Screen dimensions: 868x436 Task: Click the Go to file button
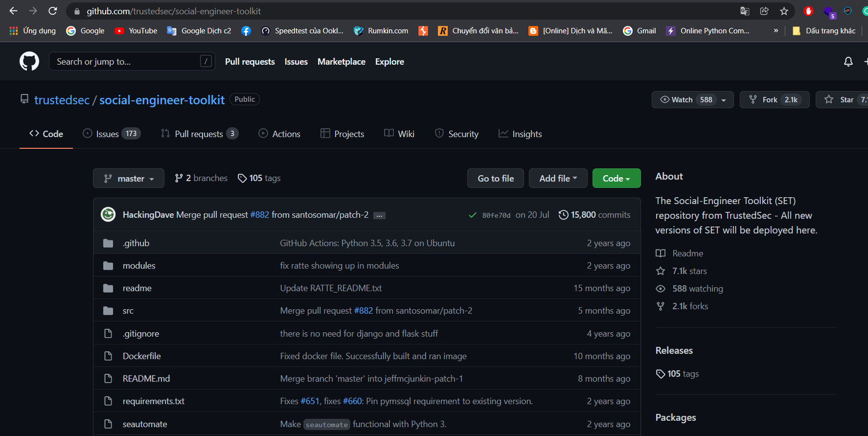496,178
